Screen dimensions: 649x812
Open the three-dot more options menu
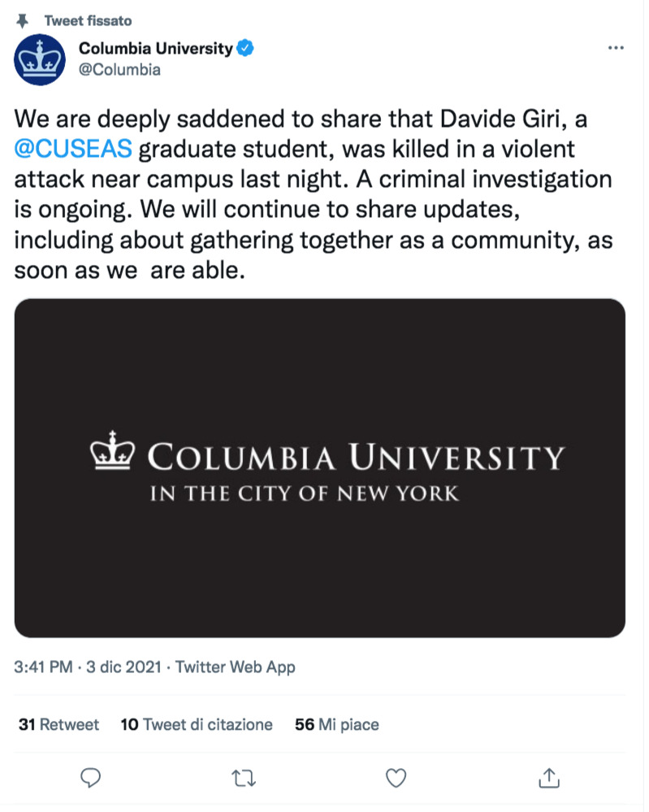pyautogui.click(x=616, y=49)
